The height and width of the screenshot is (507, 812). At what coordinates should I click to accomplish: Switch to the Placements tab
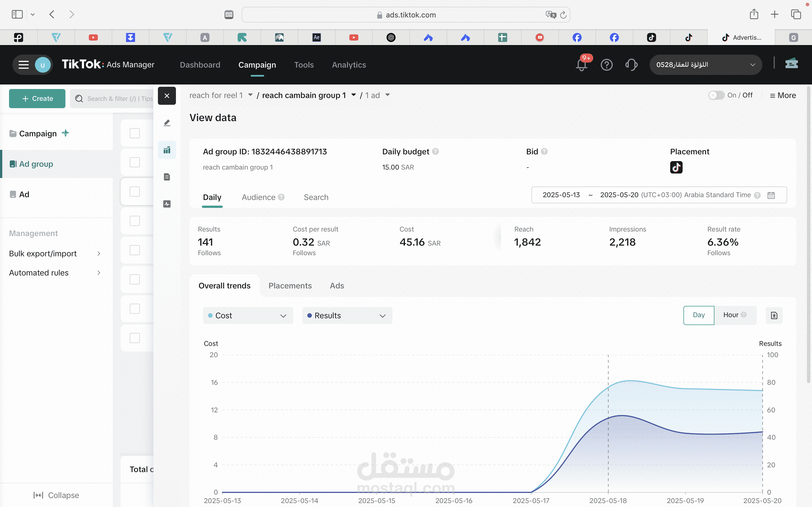coord(290,286)
